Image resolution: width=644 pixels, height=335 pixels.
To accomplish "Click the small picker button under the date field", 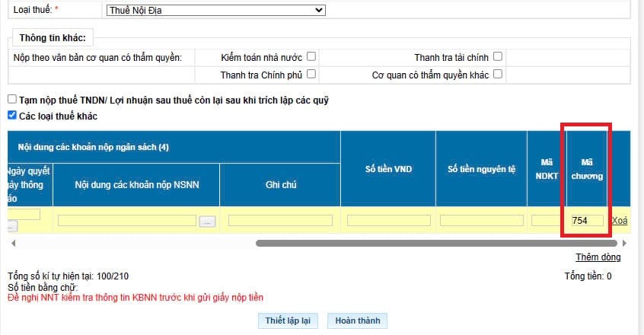I will tap(11, 226).
